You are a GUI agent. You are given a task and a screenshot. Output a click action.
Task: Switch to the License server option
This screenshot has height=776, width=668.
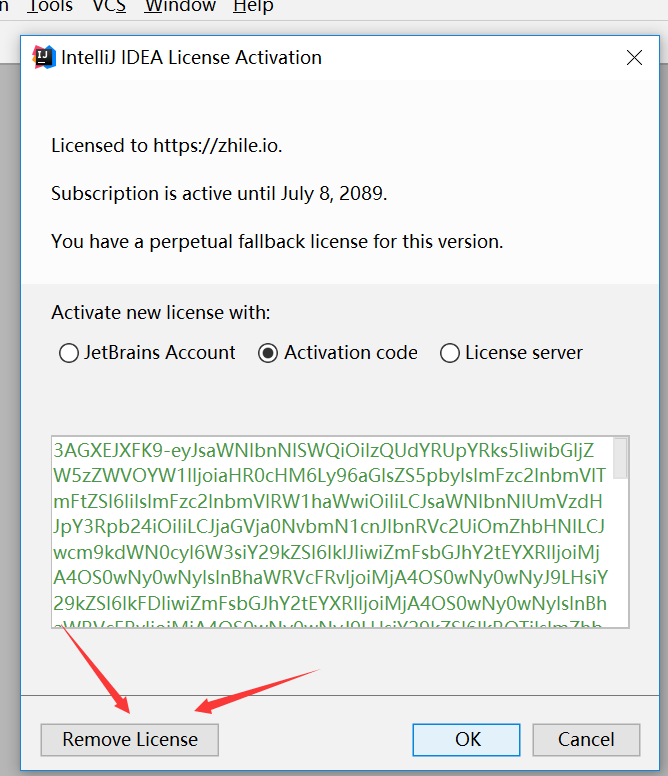pos(450,353)
